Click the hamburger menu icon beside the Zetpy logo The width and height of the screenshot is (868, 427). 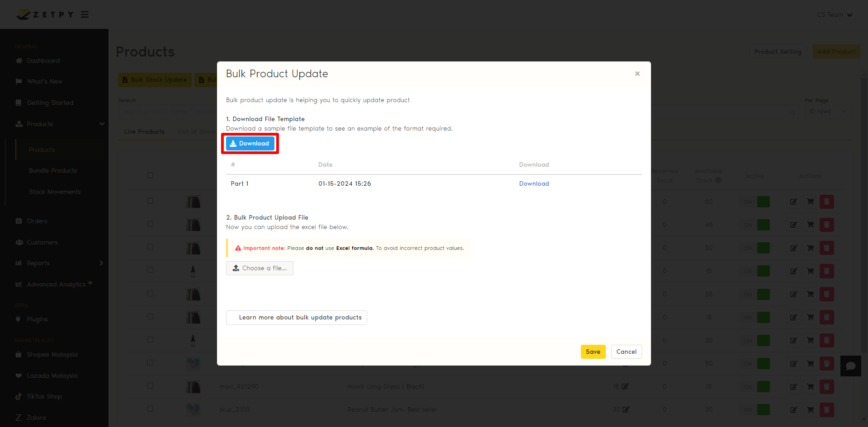[x=85, y=14]
